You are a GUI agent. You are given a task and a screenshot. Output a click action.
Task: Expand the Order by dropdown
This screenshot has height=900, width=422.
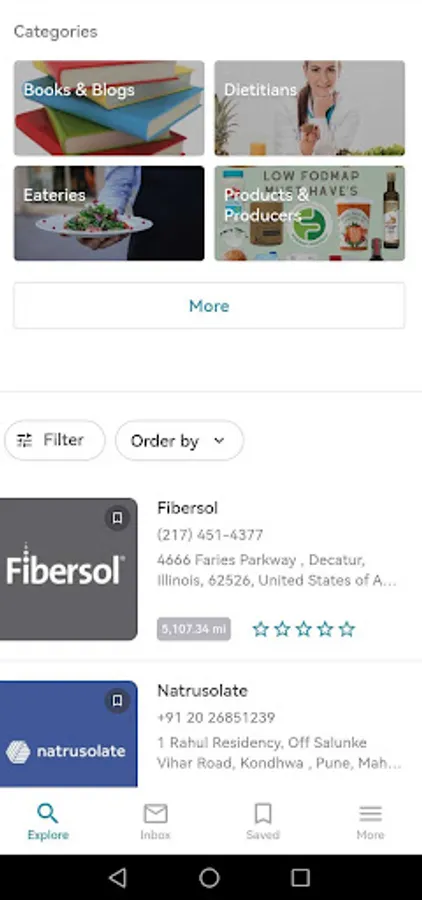(179, 440)
